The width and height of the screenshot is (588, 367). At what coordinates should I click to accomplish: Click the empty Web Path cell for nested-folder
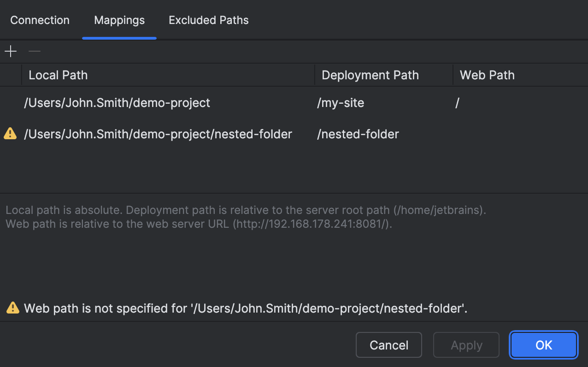(507, 134)
